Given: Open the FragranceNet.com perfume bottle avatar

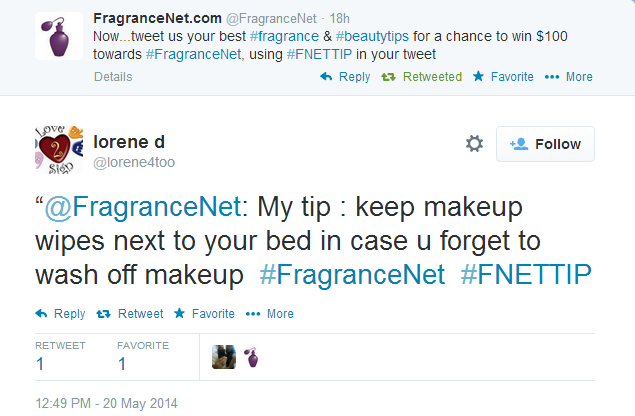Looking at the screenshot, I should pos(59,36).
